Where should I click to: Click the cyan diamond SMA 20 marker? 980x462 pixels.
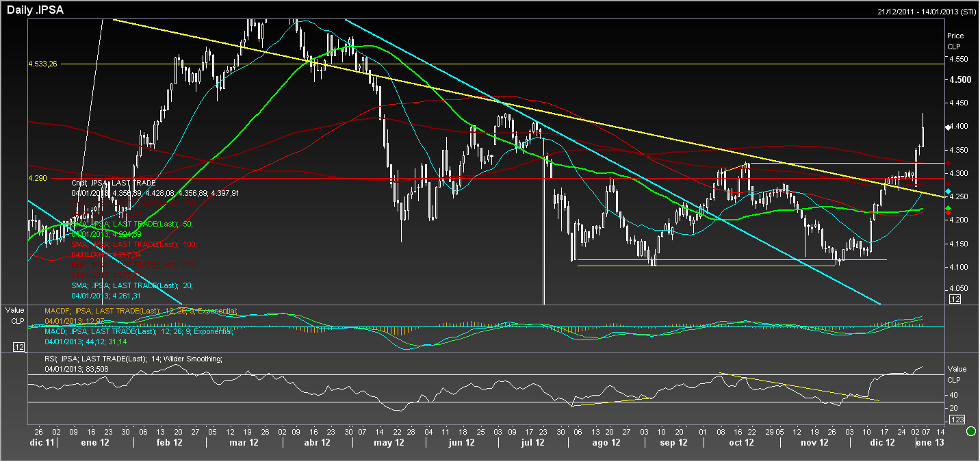point(948,191)
